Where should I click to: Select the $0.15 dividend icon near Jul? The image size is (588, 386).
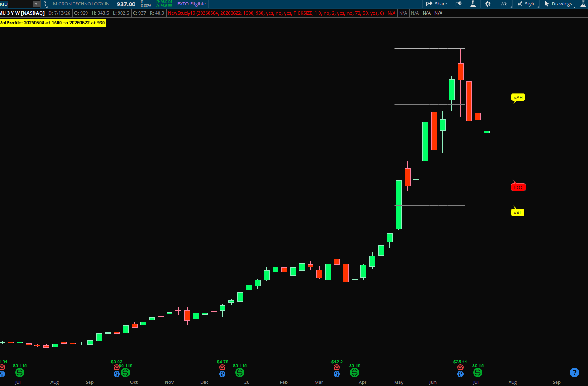click(478, 373)
